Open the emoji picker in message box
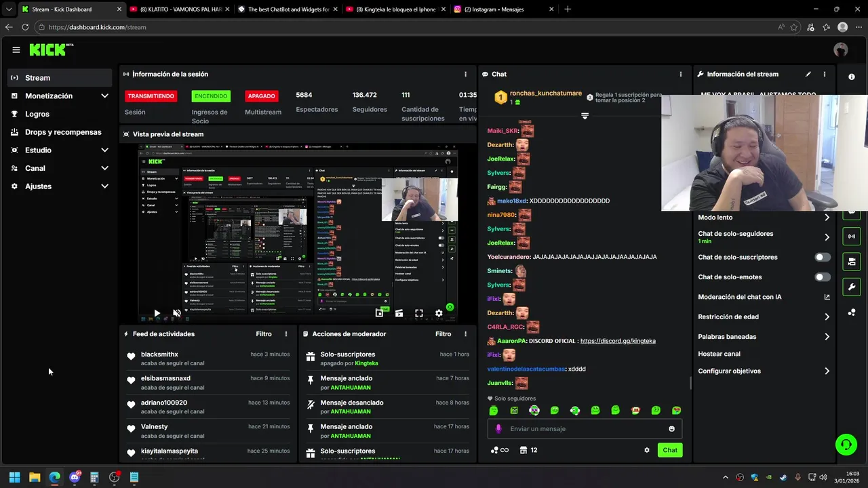 coord(672,428)
